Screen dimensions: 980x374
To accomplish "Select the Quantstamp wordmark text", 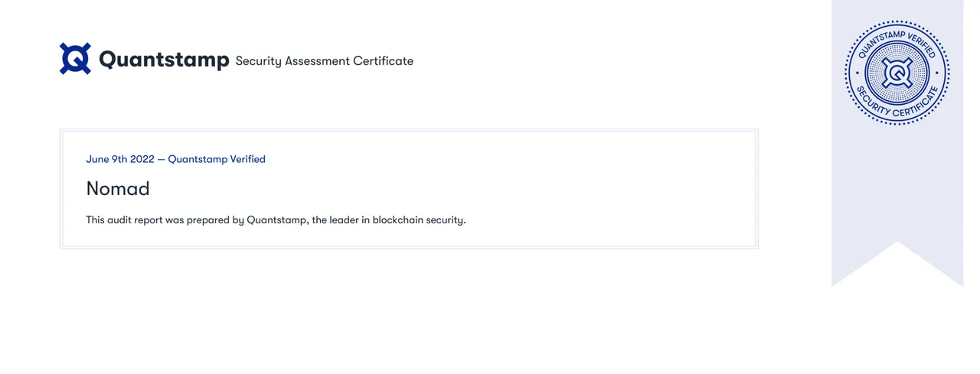I will (164, 60).
